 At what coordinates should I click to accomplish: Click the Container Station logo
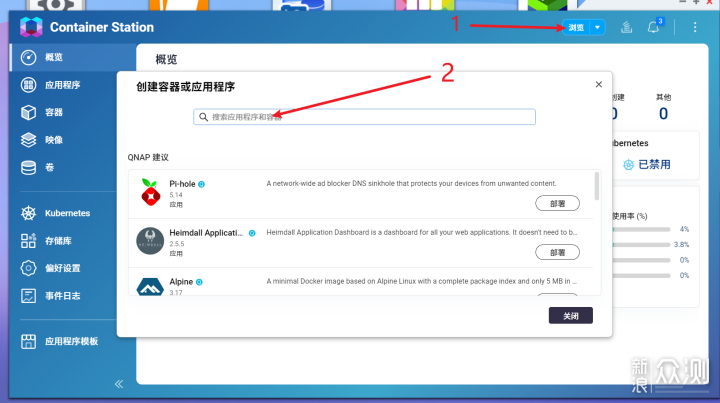31,27
